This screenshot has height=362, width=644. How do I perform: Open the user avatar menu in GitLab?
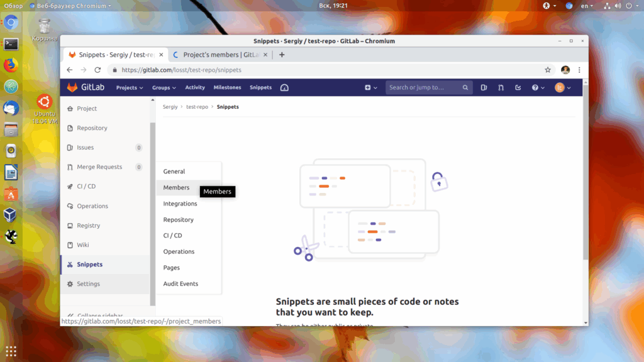(x=563, y=87)
